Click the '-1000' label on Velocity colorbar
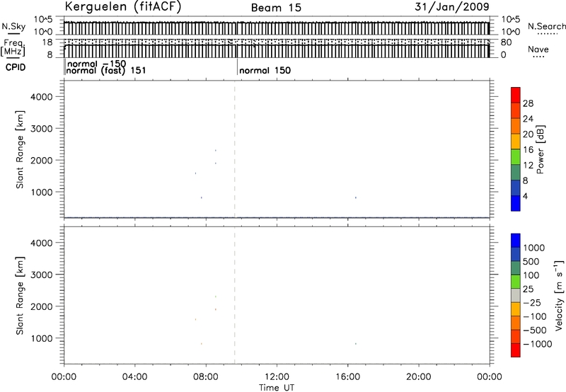The width and height of the screenshot is (566, 392). click(538, 344)
